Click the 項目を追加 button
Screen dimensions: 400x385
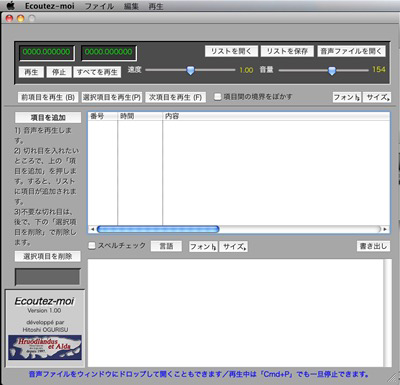click(48, 117)
